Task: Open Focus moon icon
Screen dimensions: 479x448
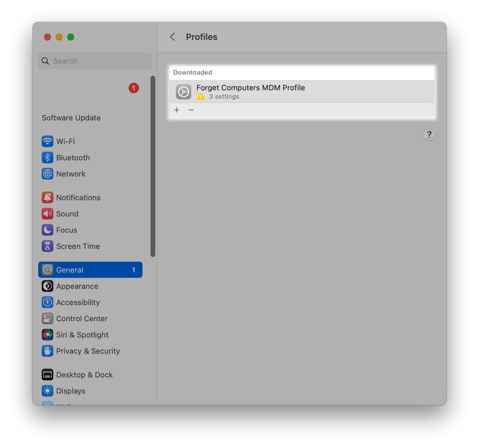Action: tap(47, 230)
